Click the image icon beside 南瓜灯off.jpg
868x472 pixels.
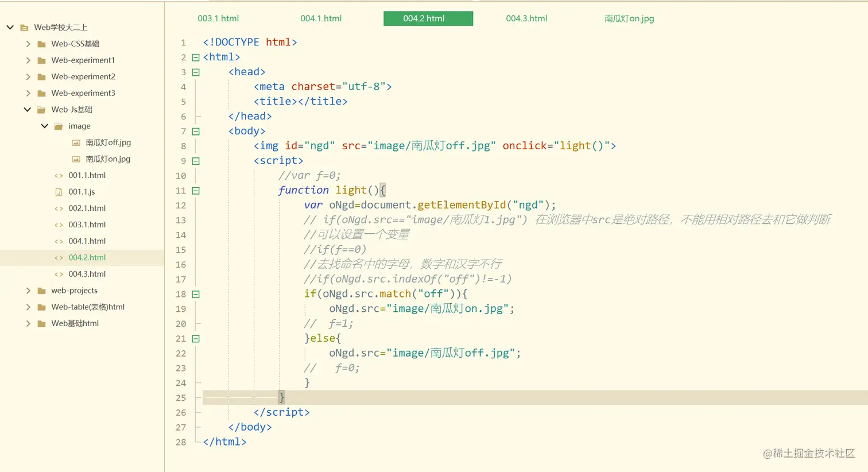[76, 142]
